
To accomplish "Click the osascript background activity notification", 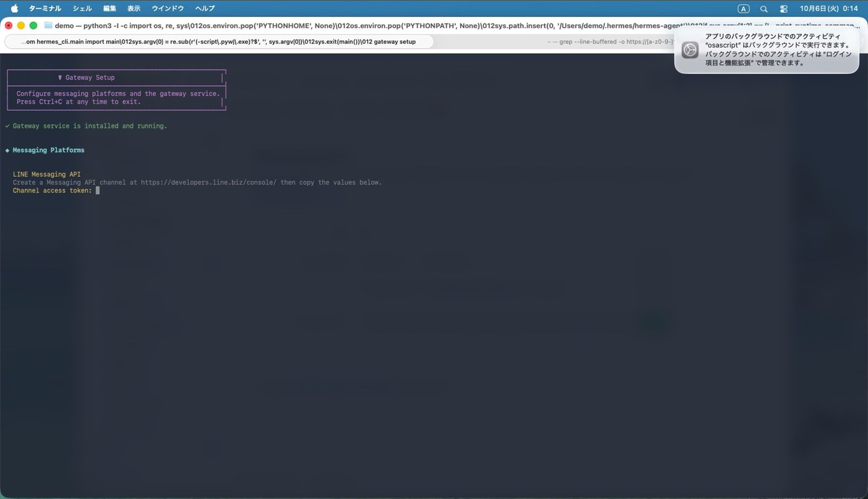I will [x=767, y=50].
